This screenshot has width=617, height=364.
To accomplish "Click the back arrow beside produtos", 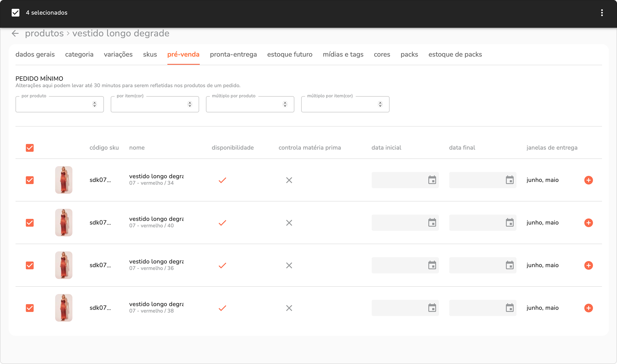I will 15,33.
